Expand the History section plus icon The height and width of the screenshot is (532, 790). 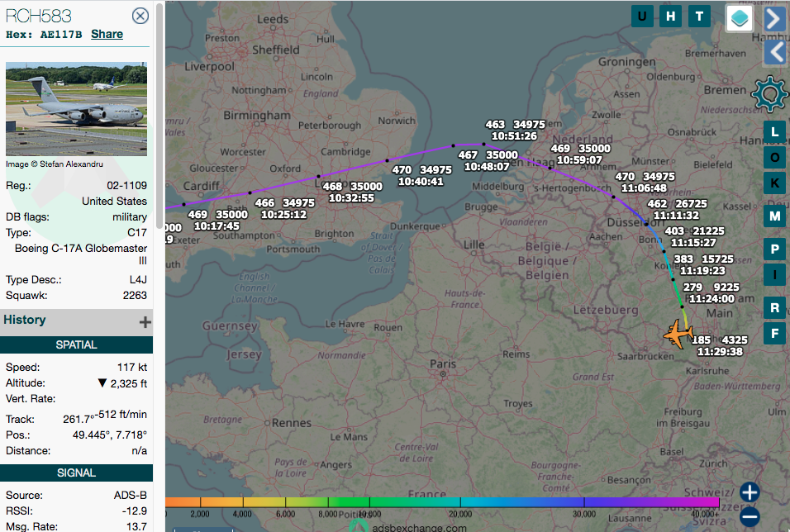pos(145,322)
